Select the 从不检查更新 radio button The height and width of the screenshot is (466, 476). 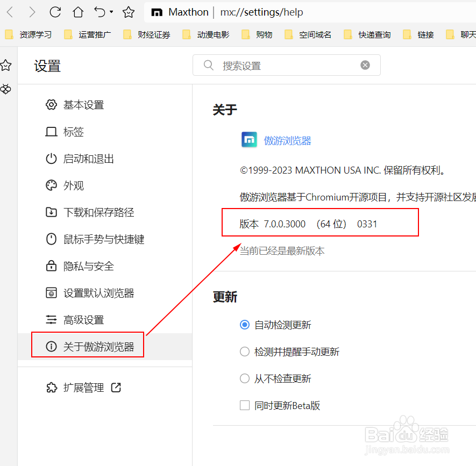click(x=245, y=378)
